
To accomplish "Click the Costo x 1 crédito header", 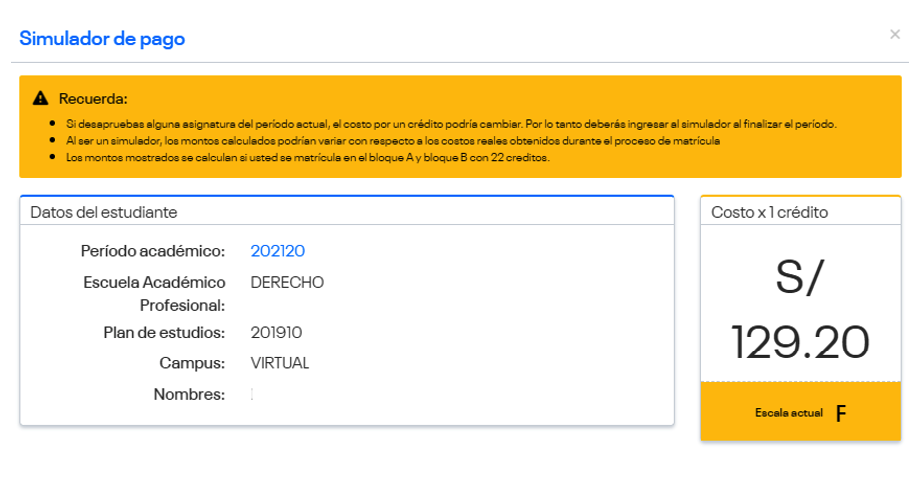I will (769, 212).
